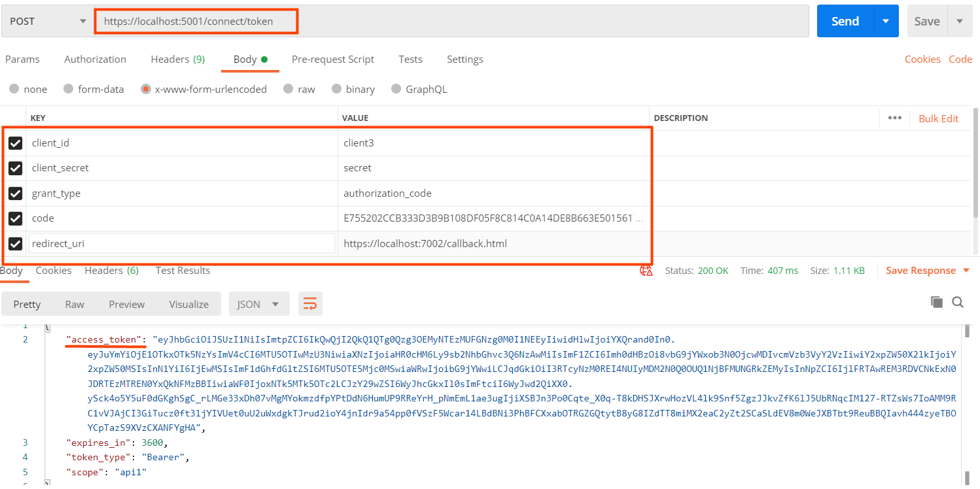Click the warning icon near the response status bar

point(646,270)
